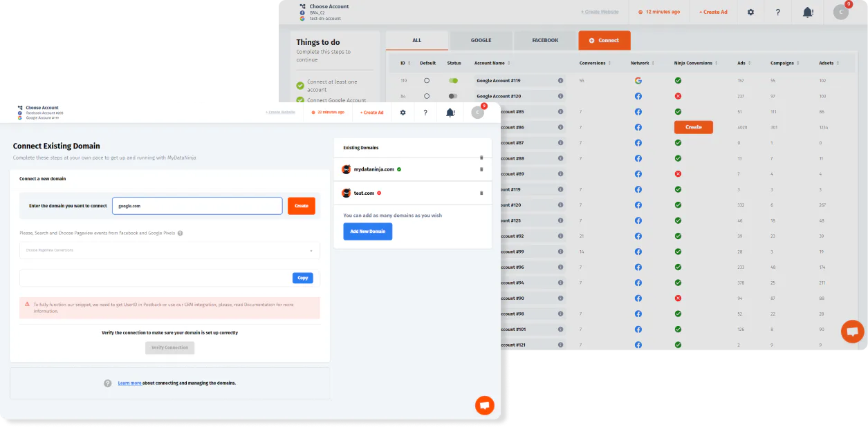This screenshot has height=427, width=868.
Task: Click Choose Account icon in Connect Domain window
Action: 21,108
